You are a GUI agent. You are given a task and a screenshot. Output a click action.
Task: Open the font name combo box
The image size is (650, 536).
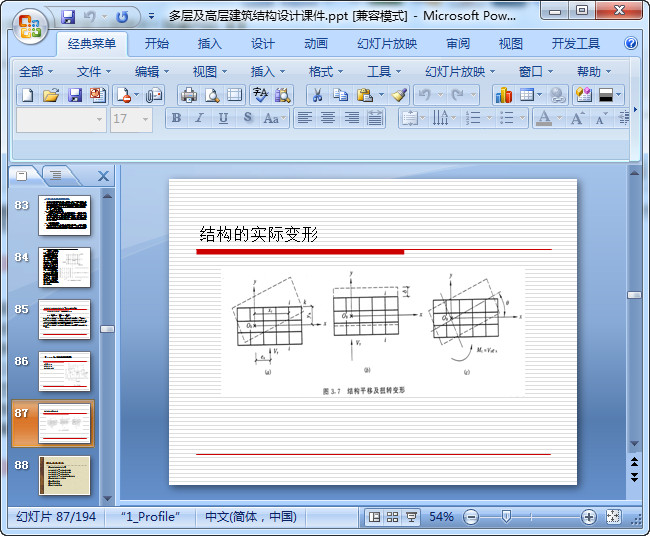pyautogui.click(x=61, y=119)
